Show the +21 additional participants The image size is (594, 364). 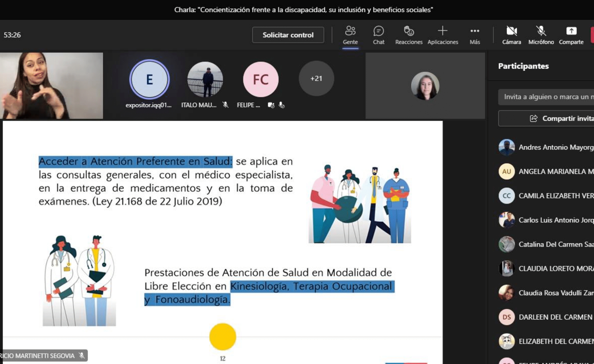point(316,78)
